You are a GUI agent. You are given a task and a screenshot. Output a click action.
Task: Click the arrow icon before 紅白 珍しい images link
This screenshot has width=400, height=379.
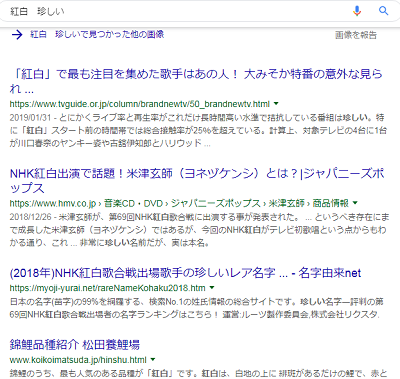[17, 34]
